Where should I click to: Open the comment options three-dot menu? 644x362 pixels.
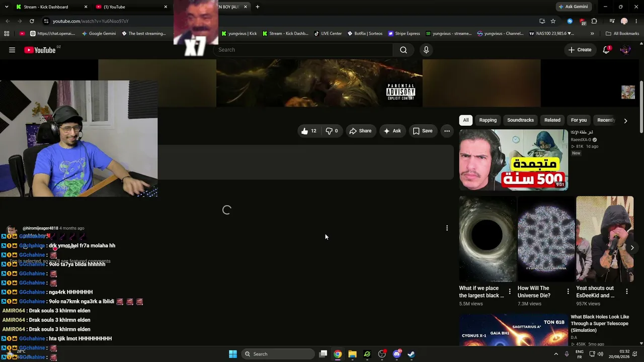click(x=447, y=228)
